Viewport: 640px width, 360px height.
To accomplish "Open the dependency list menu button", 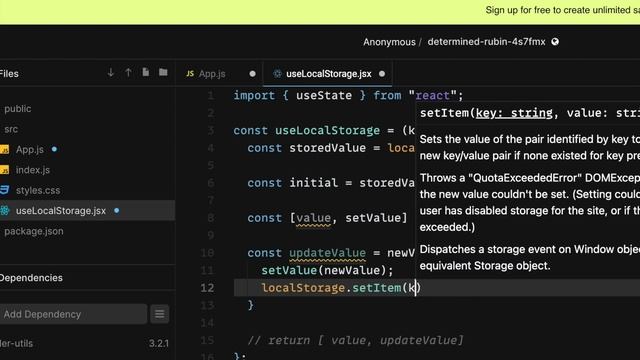I will (x=160, y=314).
